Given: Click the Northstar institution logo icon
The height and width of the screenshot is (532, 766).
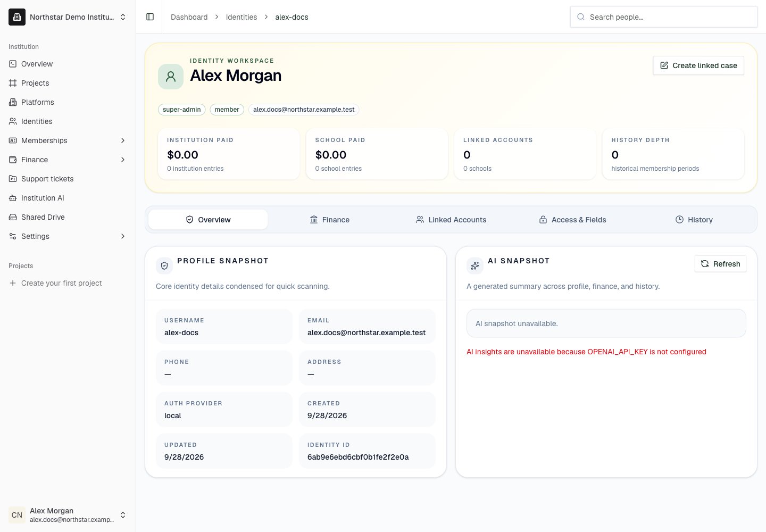Looking at the screenshot, I should click(17, 17).
